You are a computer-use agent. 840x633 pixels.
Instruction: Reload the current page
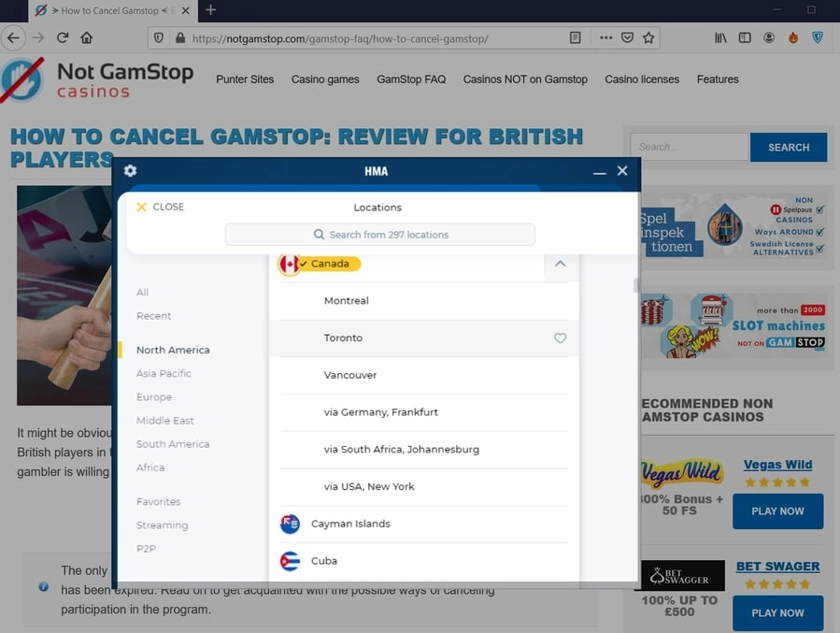[63, 37]
